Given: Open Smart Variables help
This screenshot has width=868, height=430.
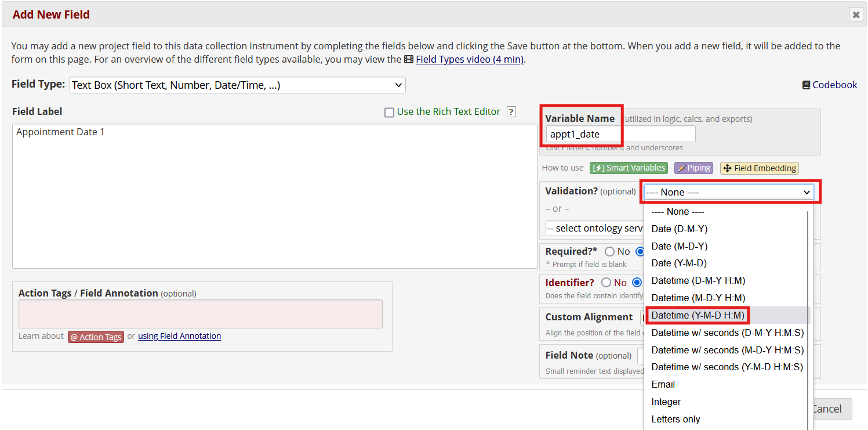Looking at the screenshot, I should 629,168.
